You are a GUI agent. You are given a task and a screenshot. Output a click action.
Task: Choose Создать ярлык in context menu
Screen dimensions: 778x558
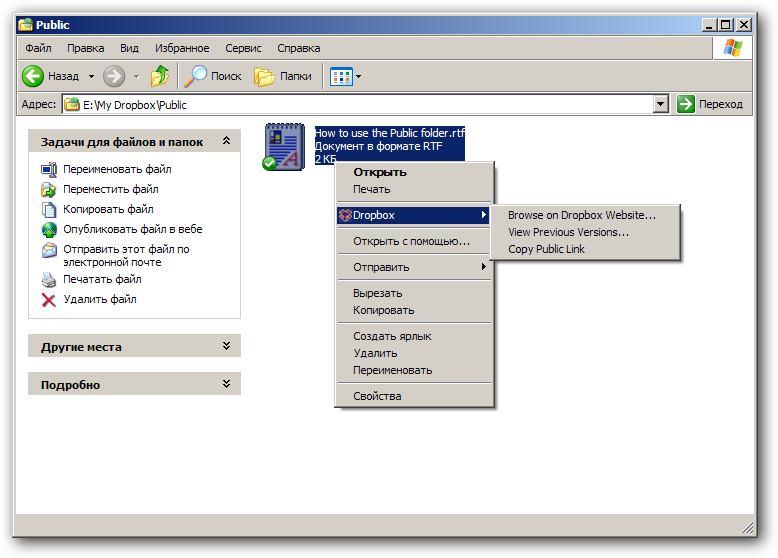click(414, 336)
